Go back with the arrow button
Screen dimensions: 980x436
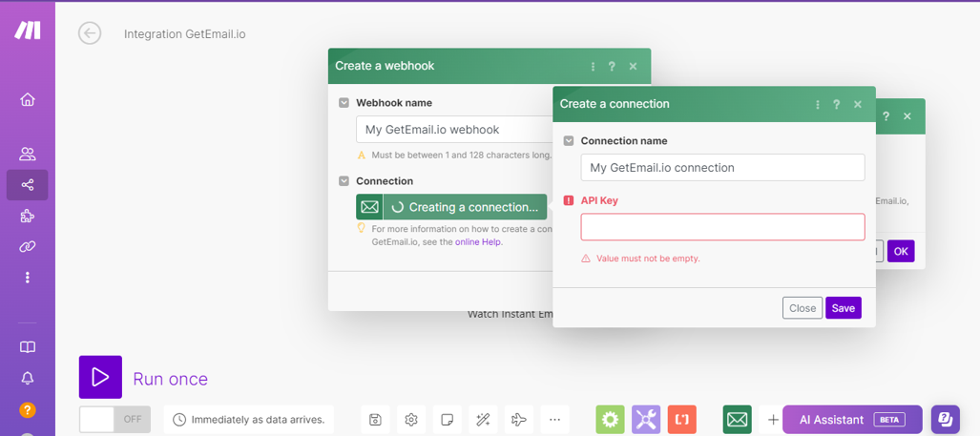click(x=90, y=33)
